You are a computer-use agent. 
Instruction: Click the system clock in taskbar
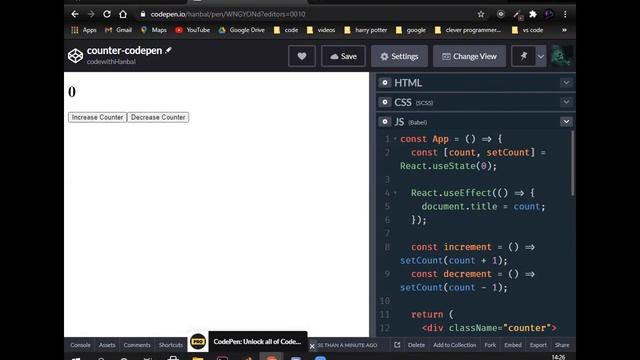click(558, 357)
